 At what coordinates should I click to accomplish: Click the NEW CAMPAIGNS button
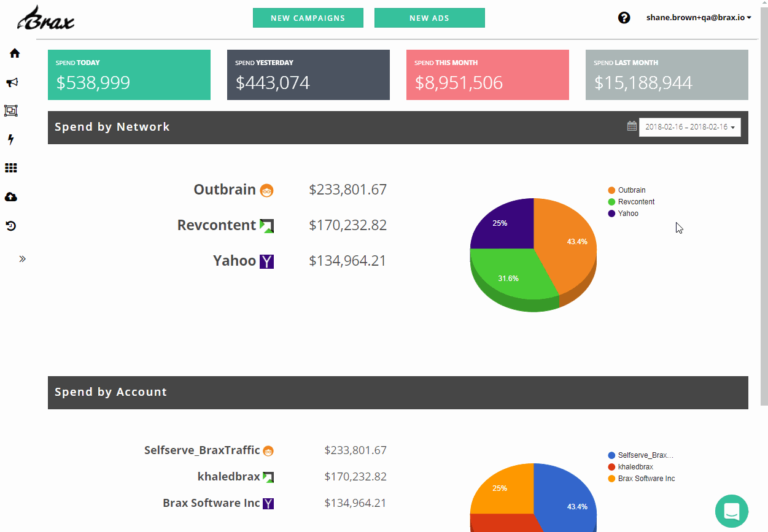coord(308,18)
